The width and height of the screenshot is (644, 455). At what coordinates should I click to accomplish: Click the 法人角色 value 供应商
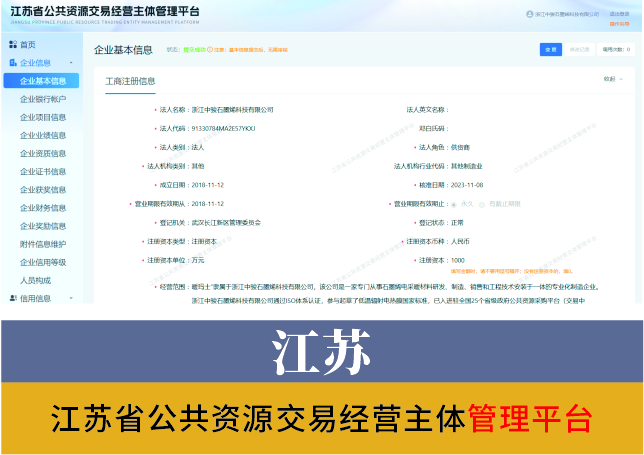pyautogui.click(x=460, y=147)
